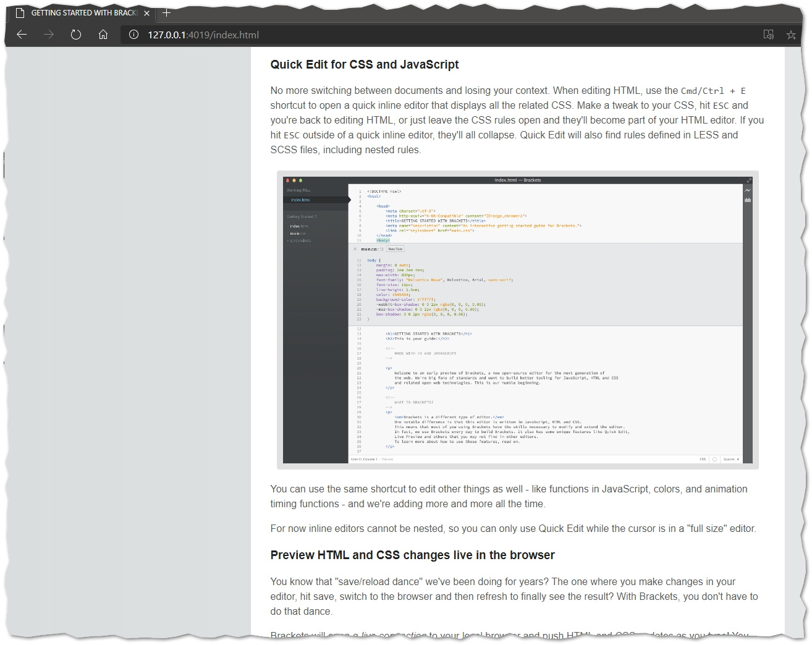The width and height of the screenshot is (812, 645).
Task: Show site information for 127.0.0.1
Action: (x=133, y=35)
